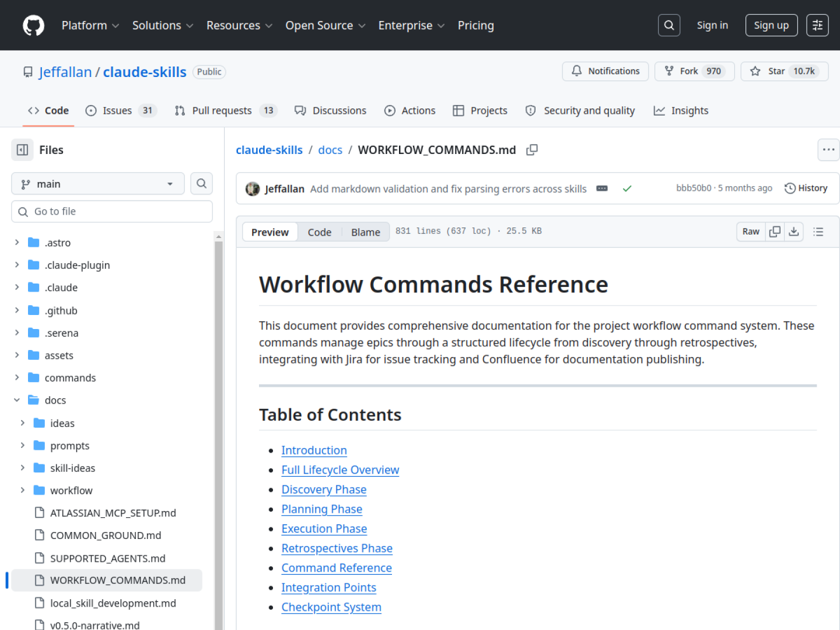Image resolution: width=840 pixels, height=630 pixels.
Task: Jump to the Full Lifecycle Overview section
Action: (x=340, y=470)
